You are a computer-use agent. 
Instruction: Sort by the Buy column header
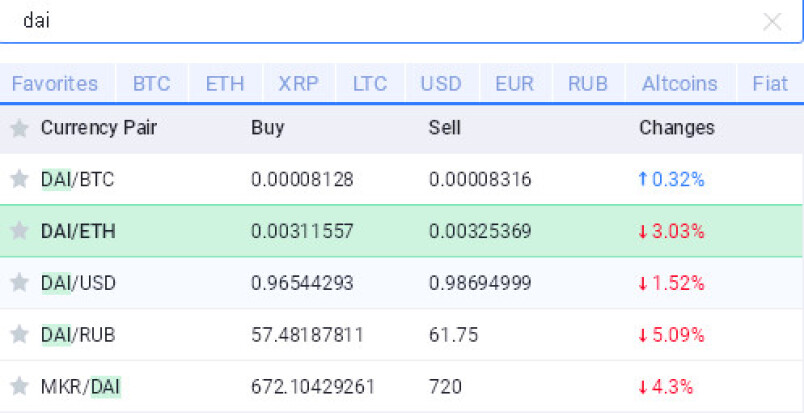(267, 128)
